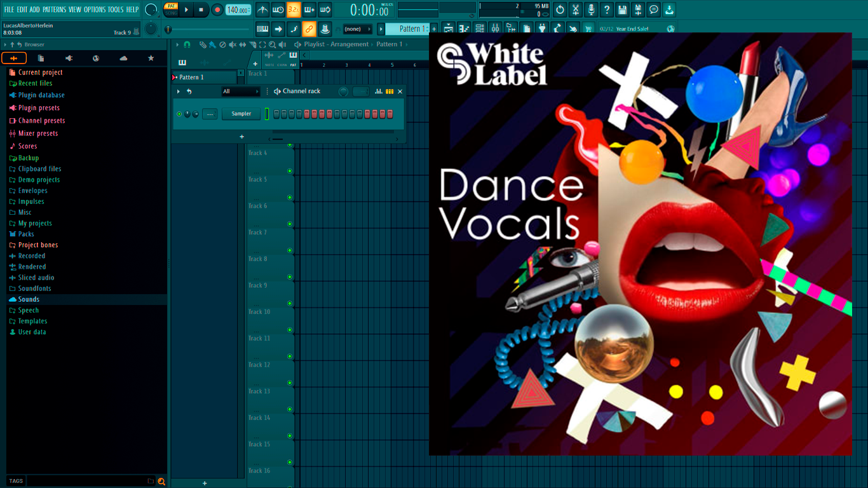Adjust the master volume knob
This screenshot has width=868, height=488.
(x=151, y=10)
